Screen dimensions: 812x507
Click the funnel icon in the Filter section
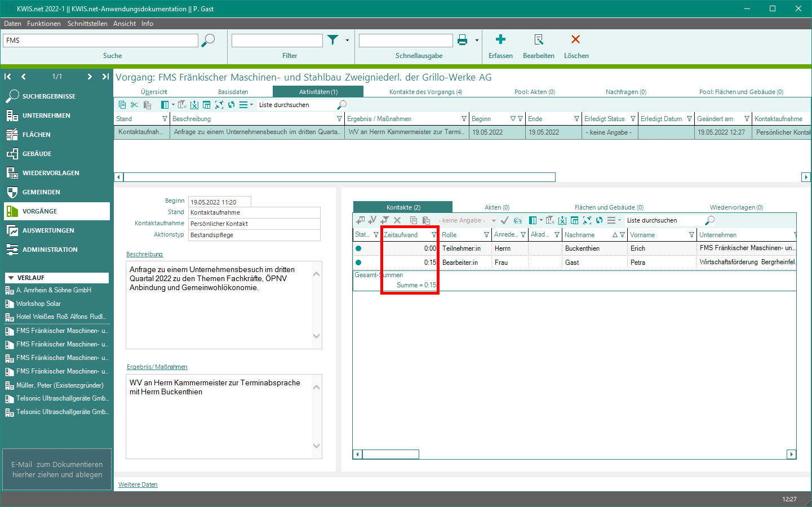pyautogui.click(x=333, y=39)
